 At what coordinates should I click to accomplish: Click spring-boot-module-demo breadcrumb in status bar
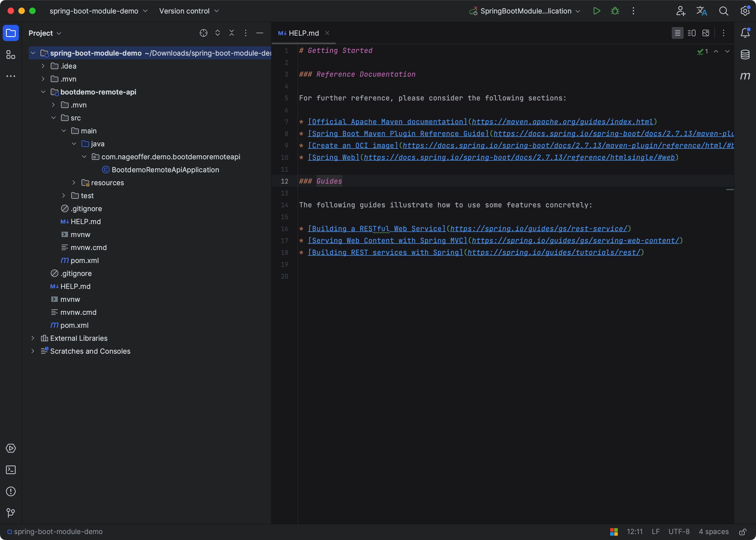tap(55, 532)
